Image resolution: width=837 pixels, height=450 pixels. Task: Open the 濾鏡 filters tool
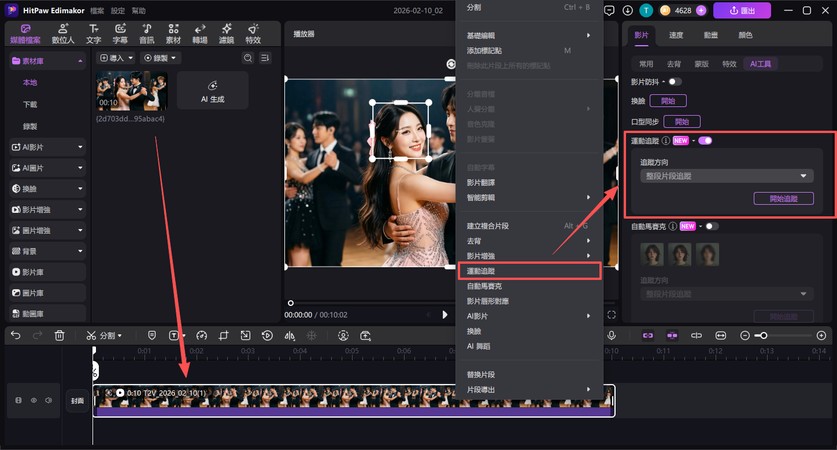(x=226, y=34)
